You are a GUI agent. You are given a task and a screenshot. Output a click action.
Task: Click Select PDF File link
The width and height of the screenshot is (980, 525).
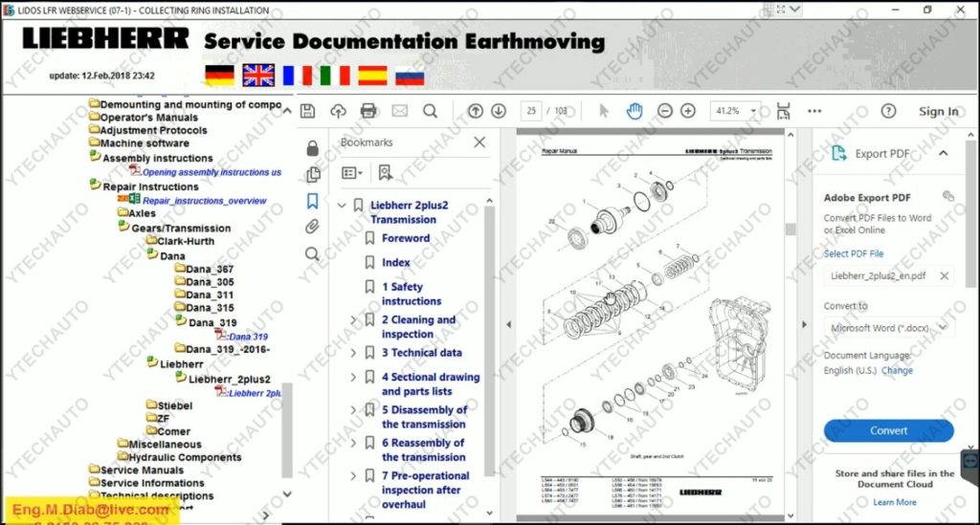pyautogui.click(x=853, y=253)
